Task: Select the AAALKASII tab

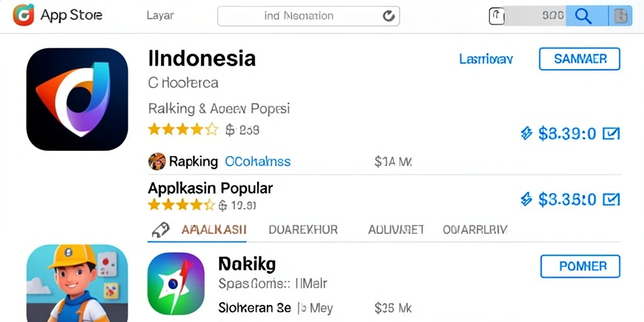Action: click(x=214, y=230)
